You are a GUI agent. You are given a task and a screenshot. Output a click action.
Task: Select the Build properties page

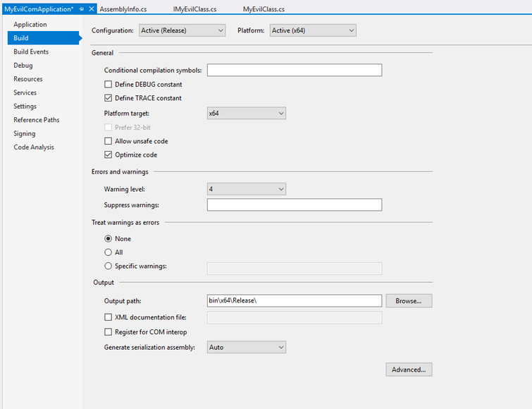click(x=44, y=38)
